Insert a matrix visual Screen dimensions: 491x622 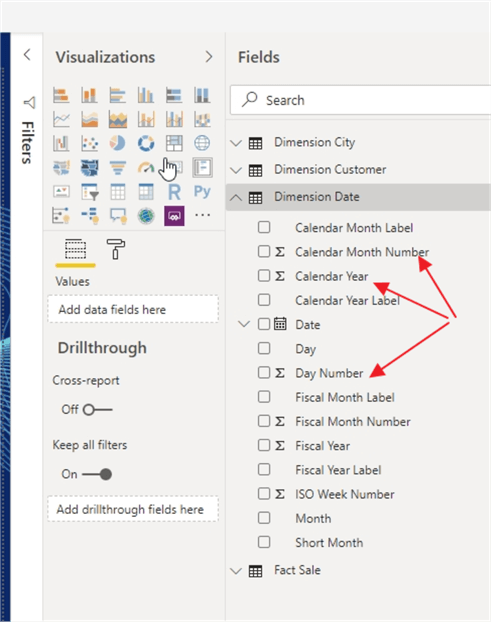point(146,192)
